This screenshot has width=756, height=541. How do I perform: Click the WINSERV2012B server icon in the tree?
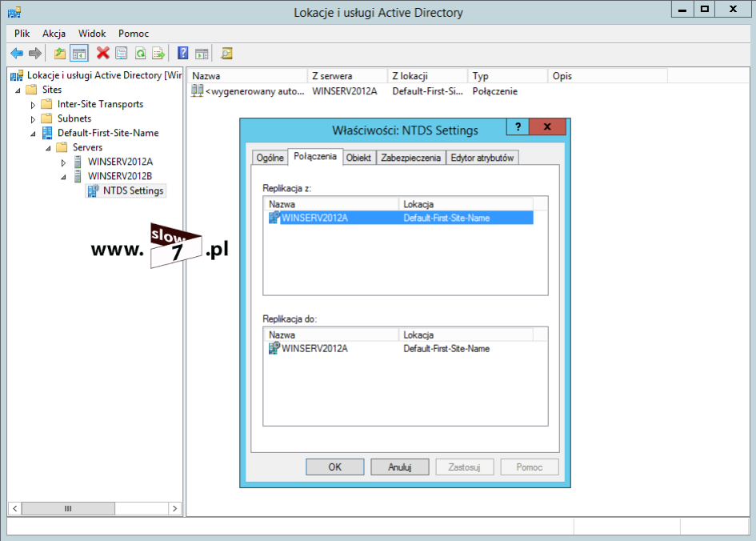coord(78,177)
